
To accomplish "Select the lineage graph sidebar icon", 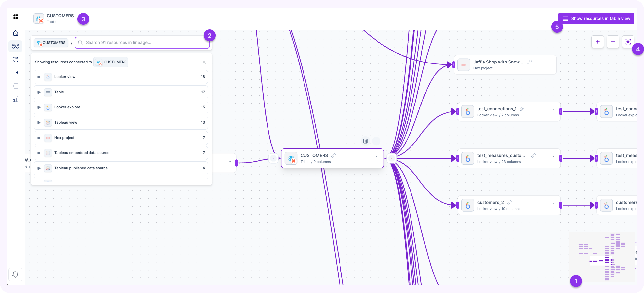I will coord(15,46).
